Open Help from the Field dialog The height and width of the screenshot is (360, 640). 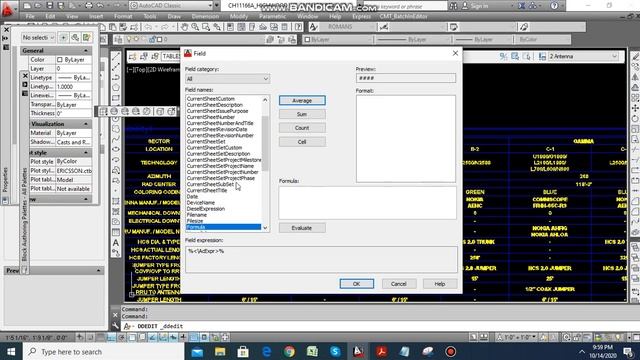[440, 284]
